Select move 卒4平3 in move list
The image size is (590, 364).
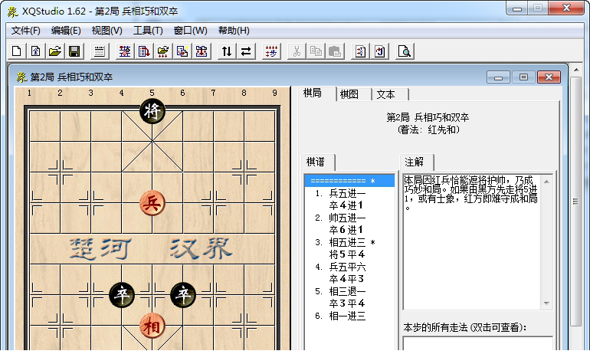click(x=346, y=279)
